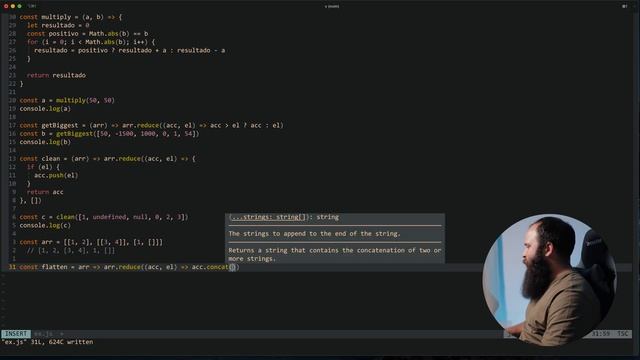Click "The strings to append to the end" hint text
The image size is (640, 360).
click(315, 234)
